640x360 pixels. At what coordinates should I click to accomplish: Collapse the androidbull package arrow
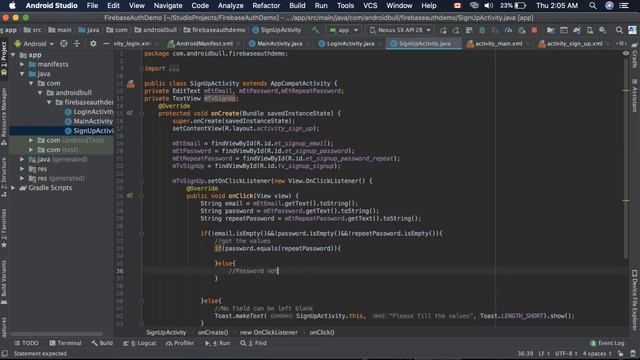point(40,93)
